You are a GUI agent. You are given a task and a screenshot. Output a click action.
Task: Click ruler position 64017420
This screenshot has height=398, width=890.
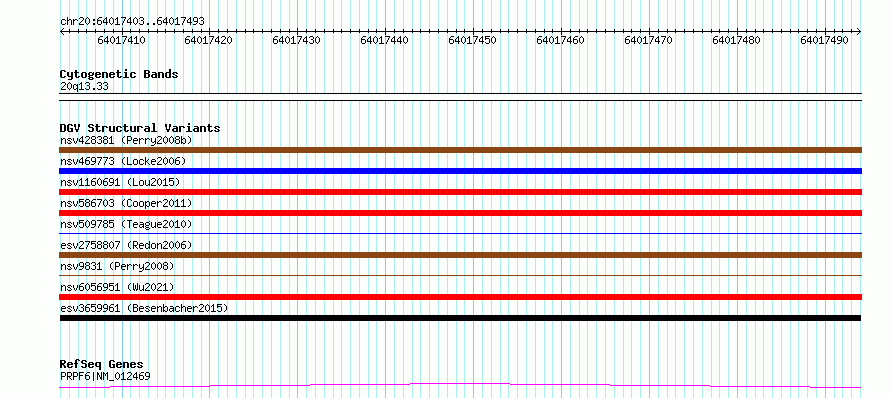tap(209, 40)
